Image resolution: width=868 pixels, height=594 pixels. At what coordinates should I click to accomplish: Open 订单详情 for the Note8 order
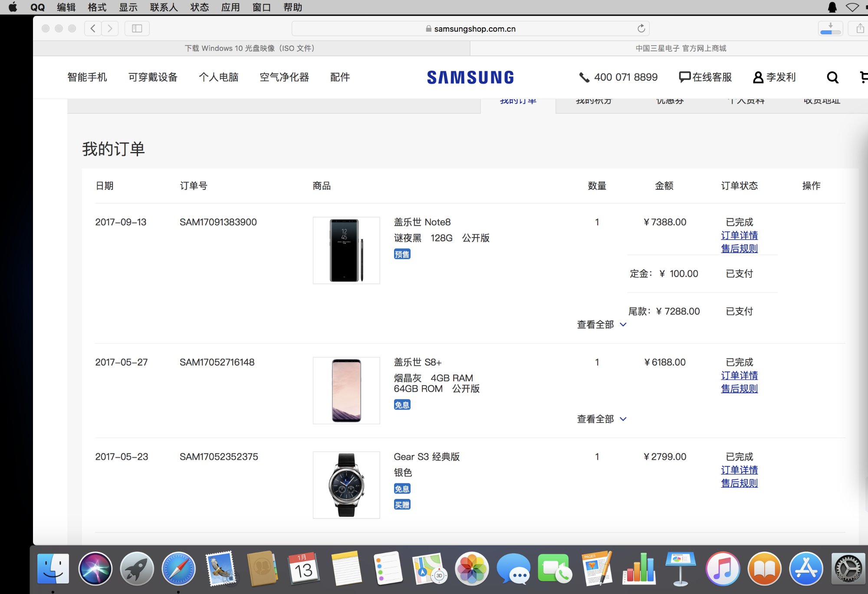pyautogui.click(x=740, y=235)
